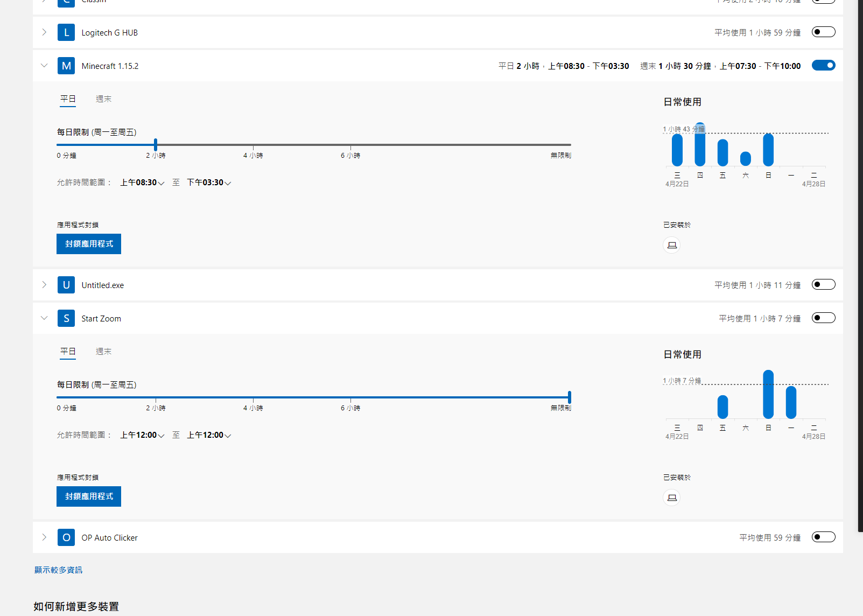Image resolution: width=863 pixels, height=616 pixels.
Task: Click the installed device laptop icon under Minecraft
Action: [x=672, y=245]
